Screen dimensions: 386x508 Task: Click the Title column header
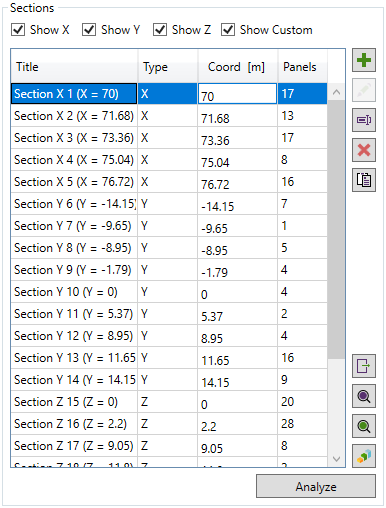[74, 67]
